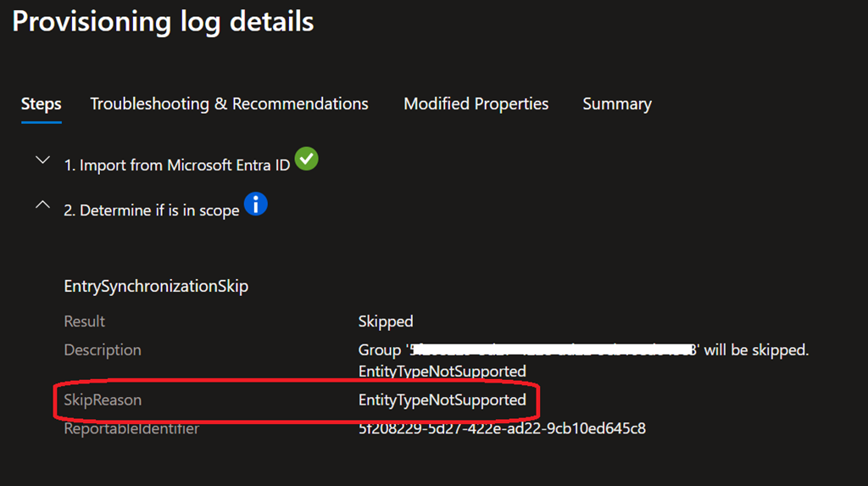868x486 pixels.
Task: Click the Provisioning log details title
Action: click(163, 22)
